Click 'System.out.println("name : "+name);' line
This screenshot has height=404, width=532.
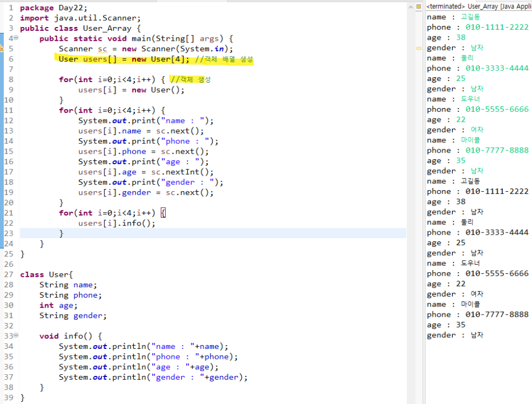pos(144,346)
